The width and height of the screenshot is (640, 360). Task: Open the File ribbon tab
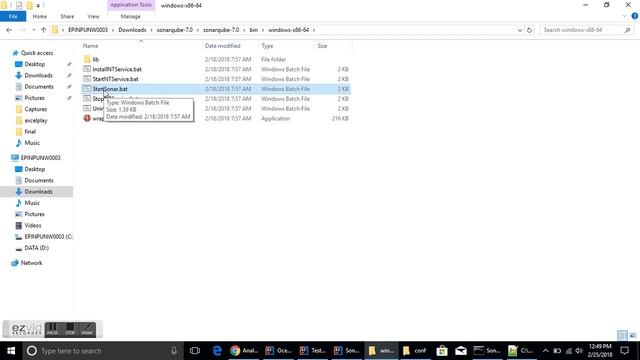(13, 16)
